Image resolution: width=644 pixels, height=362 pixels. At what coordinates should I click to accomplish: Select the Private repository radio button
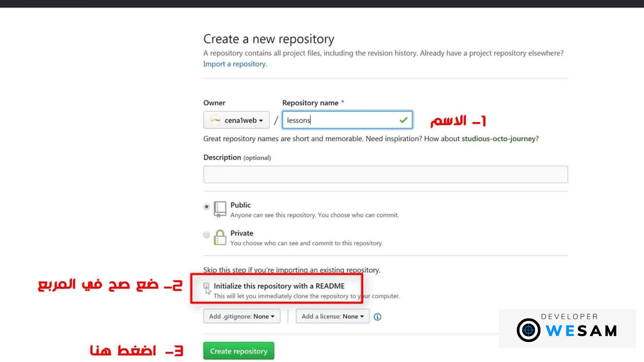(x=206, y=234)
